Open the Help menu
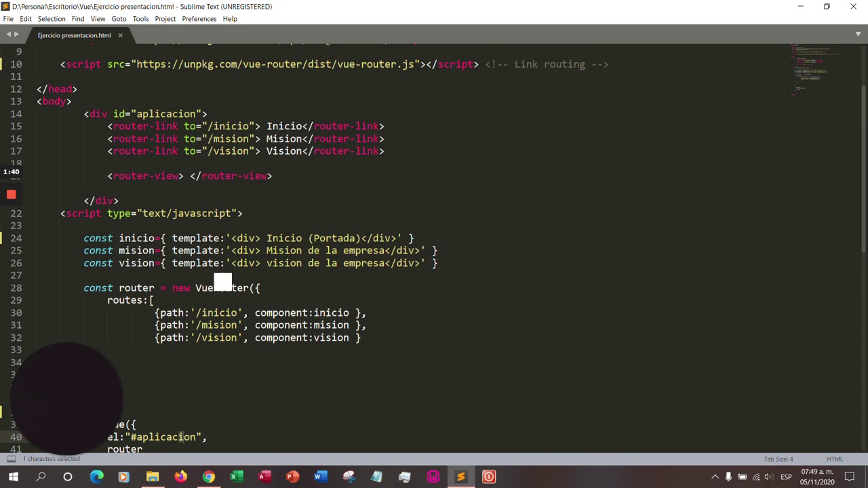868x488 pixels. [x=230, y=18]
